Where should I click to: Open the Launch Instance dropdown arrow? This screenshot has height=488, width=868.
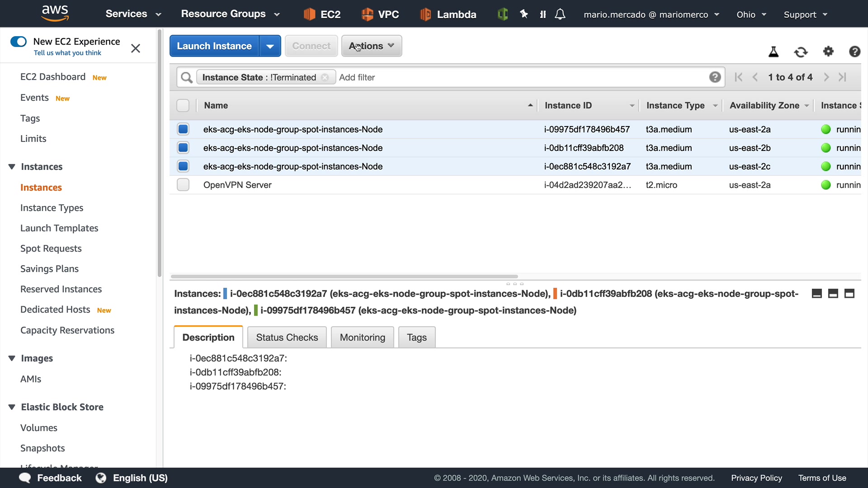click(x=270, y=46)
